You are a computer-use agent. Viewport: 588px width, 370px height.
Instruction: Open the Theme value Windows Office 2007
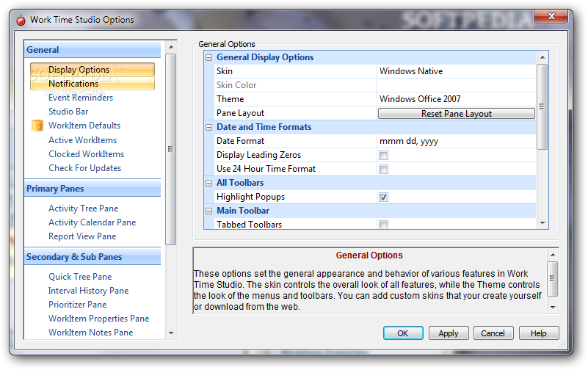(457, 99)
